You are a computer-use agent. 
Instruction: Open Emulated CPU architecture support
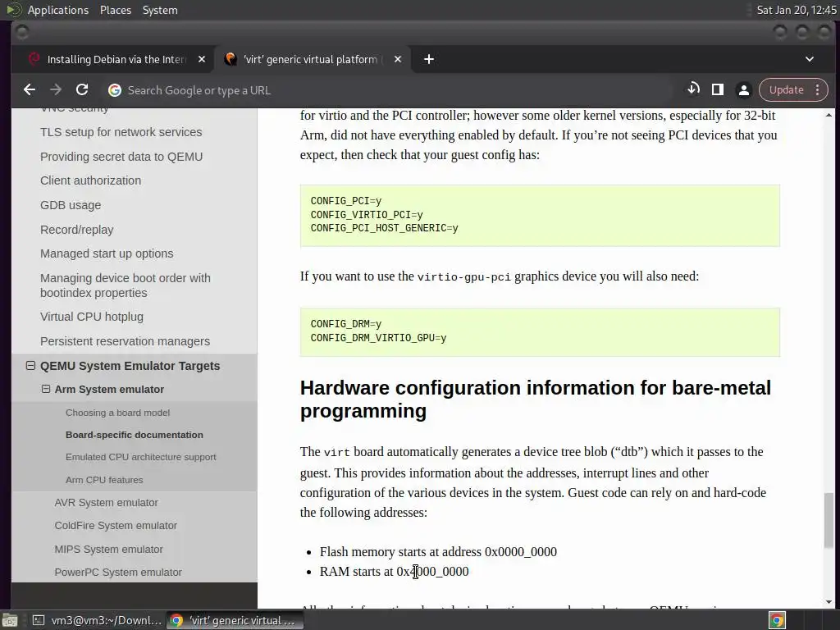coord(141,457)
